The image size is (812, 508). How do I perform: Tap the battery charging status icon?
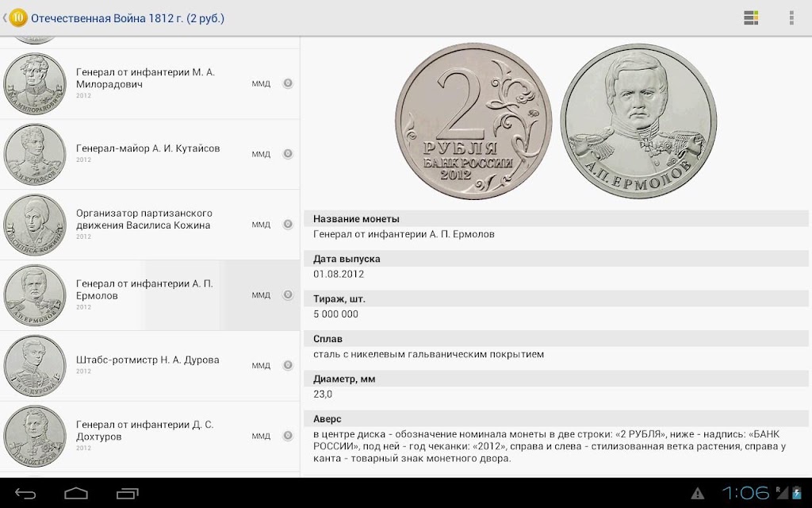(x=796, y=493)
